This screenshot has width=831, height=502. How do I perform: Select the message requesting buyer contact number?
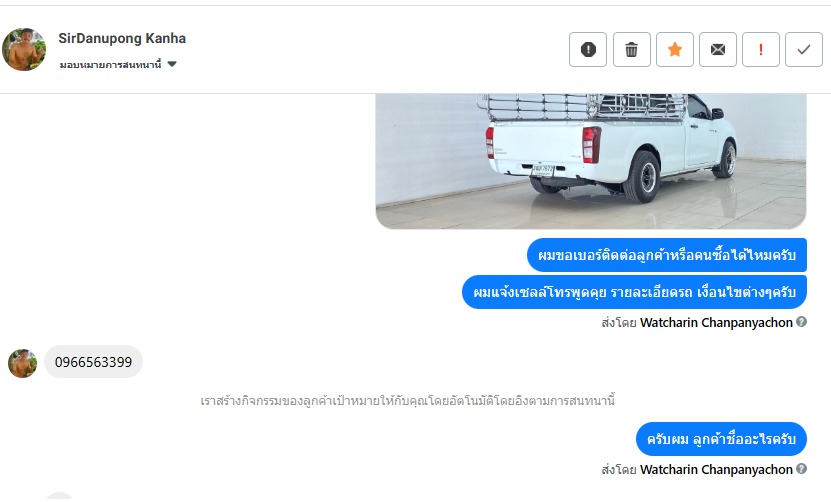click(x=667, y=255)
